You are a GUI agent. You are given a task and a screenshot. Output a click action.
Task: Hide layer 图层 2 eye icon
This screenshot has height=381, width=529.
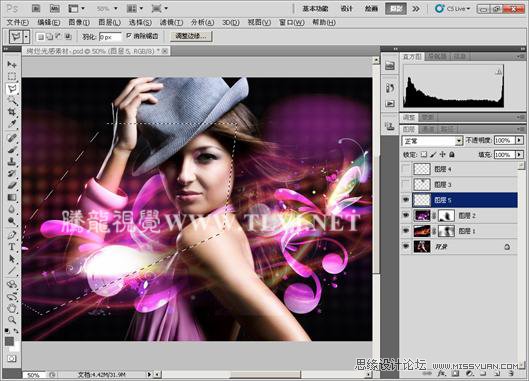406,215
